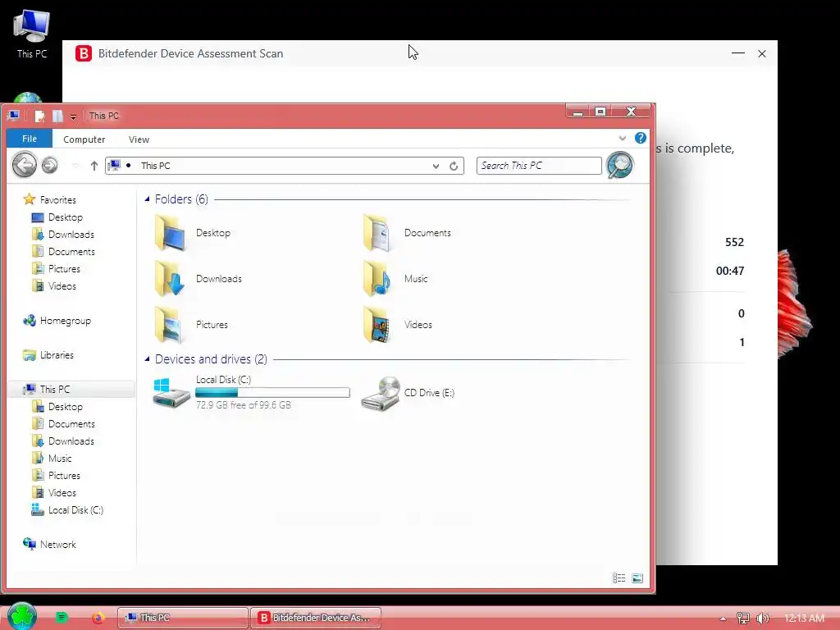This screenshot has width=840, height=630.
Task: Click the New folder quick access toolbar icon
Action: click(57, 116)
